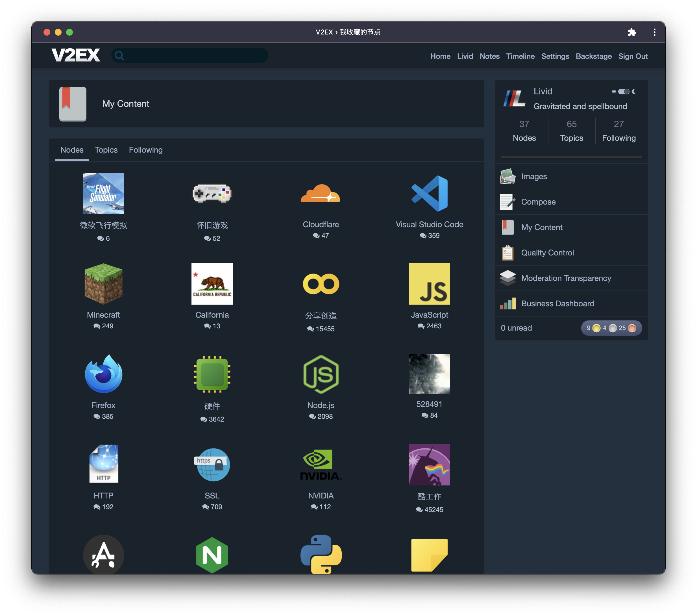Click the My Content header bookmark icon
The width and height of the screenshot is (697, 616).
[x=73, y=104]
